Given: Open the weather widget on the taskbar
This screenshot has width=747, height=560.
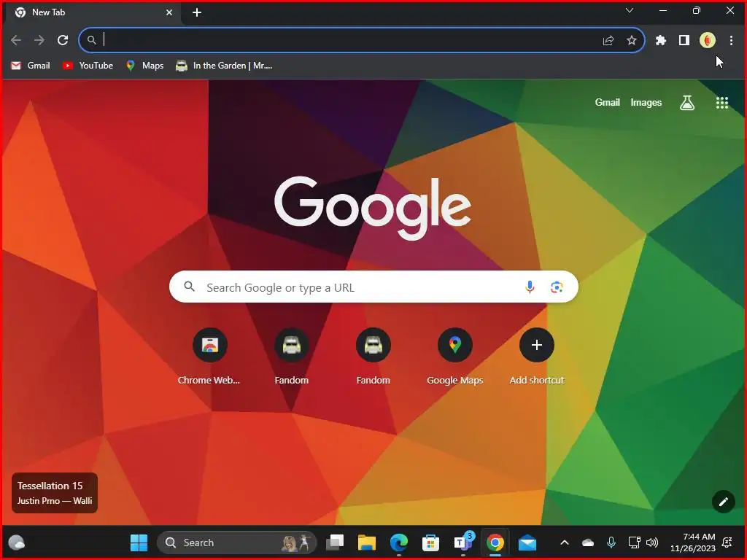Looking at the screenshot, I should click(x=17, y=542).
